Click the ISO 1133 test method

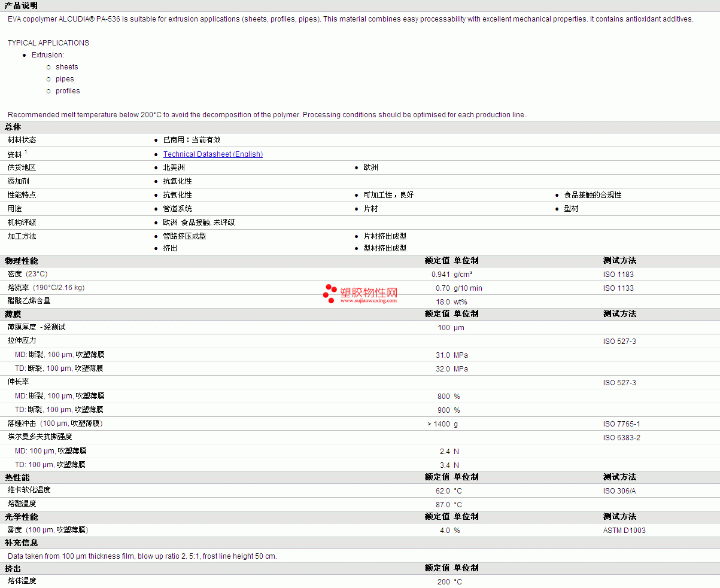click(618, 288)
